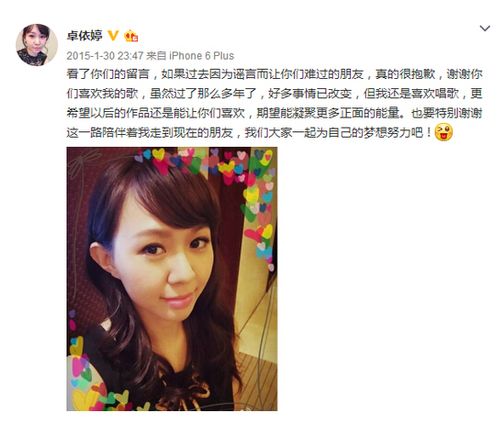The image size is (504, 424).
Task: Open the timestamp 2015-1-30 23:47
Action: (105, 56)
